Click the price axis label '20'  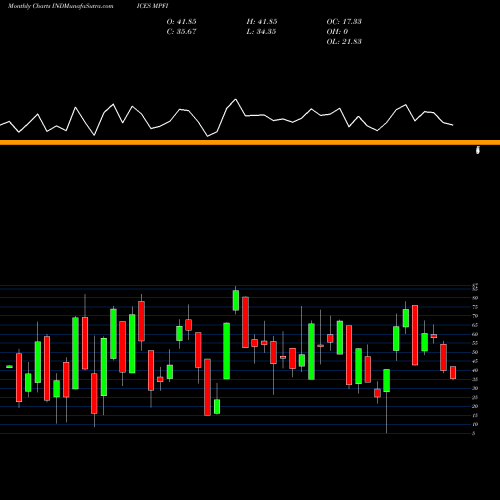pos(475,406)
